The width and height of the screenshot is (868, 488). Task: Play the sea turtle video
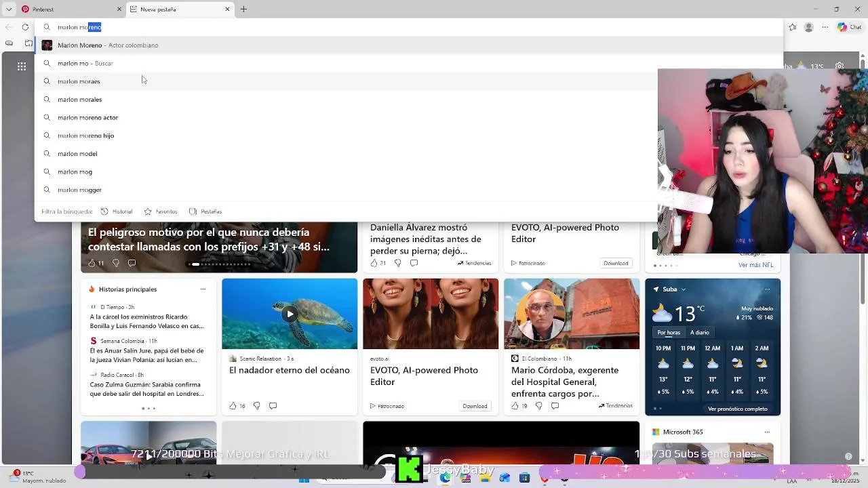coord(290,314)
